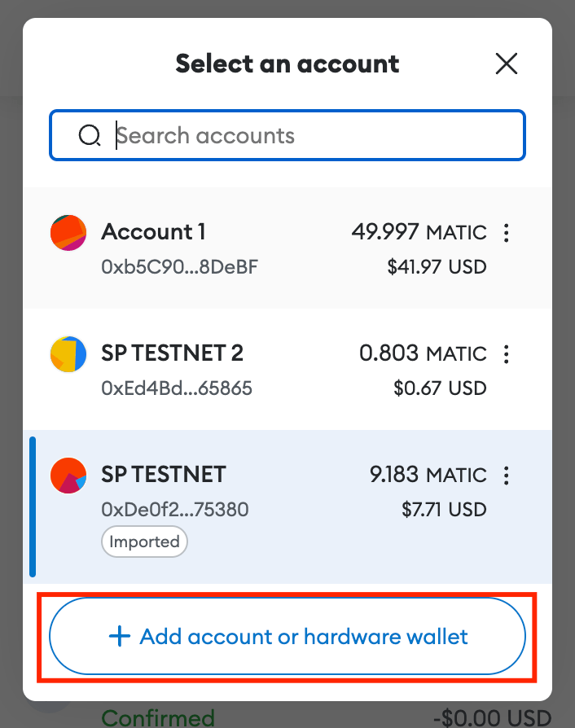This screenshot has width=575, height=728.
Task: Open SP TESTNET 2 options menu
Action: (x=507, y=354)
